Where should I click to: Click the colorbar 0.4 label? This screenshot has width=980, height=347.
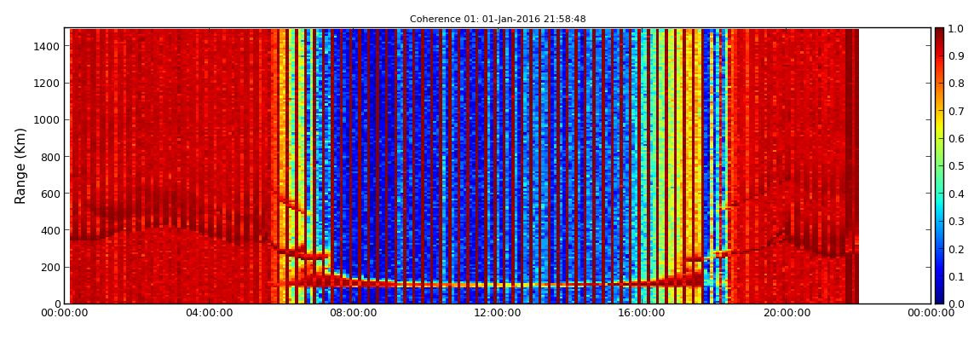point(956,194)
